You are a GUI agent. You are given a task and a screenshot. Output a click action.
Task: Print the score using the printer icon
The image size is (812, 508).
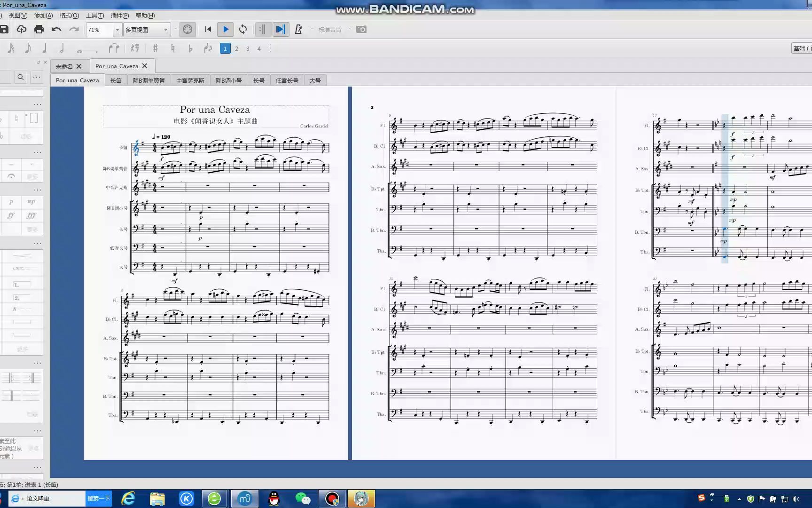39,29
